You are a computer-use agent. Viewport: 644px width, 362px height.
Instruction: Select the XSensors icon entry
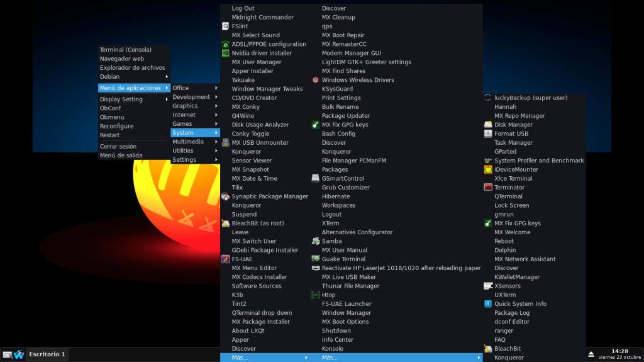[488, 286]
